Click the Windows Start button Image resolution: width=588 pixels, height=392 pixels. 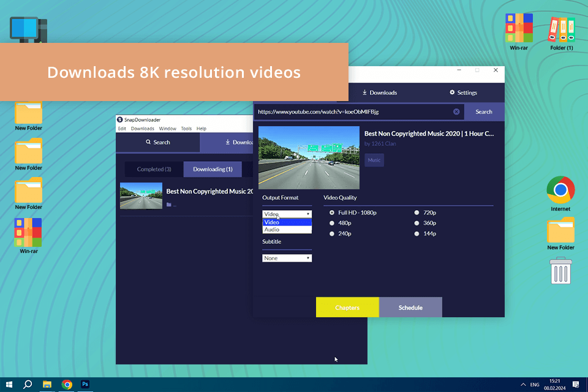[x=9, y=384]
